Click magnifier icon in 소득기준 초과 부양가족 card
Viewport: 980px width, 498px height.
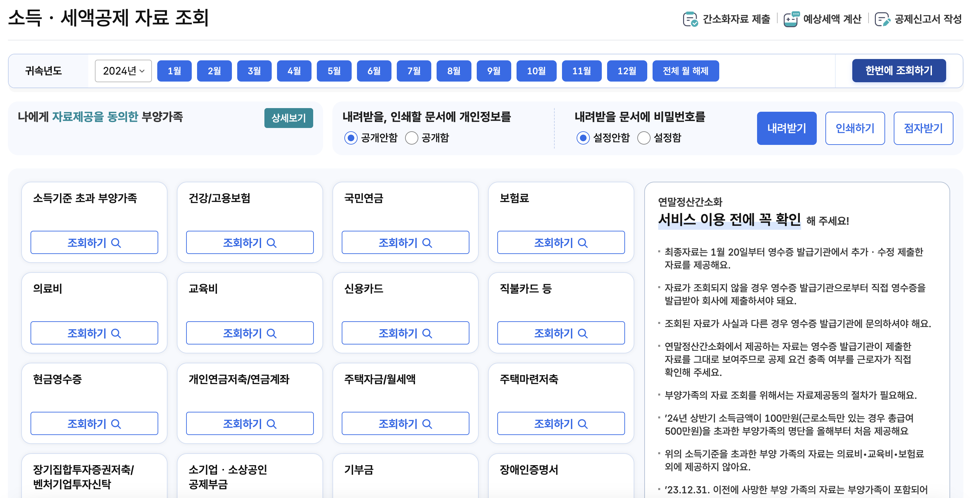[116, 243]
